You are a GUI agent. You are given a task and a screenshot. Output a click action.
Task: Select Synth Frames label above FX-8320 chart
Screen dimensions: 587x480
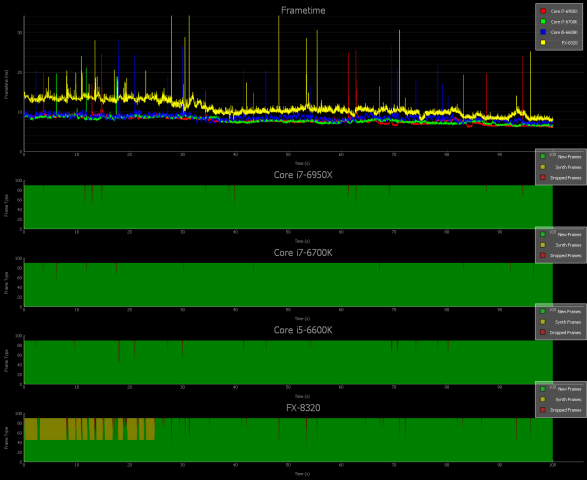pos(568,400)
